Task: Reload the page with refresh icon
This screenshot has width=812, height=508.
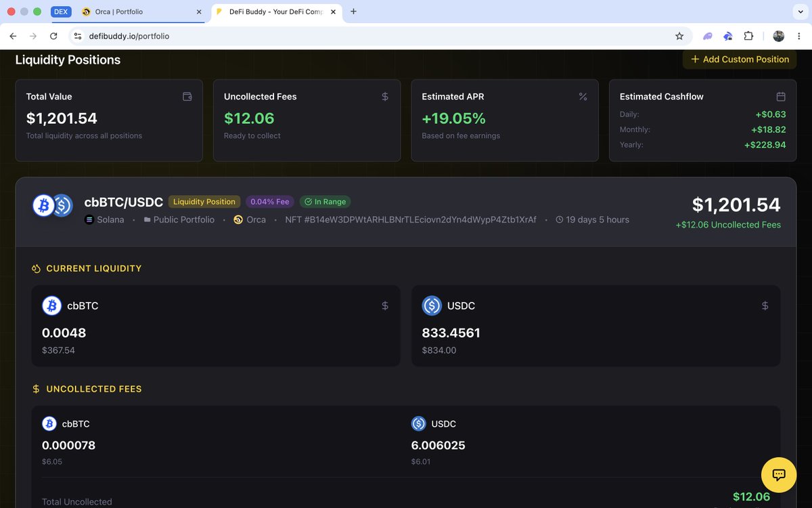Action: tap(53, 36)
